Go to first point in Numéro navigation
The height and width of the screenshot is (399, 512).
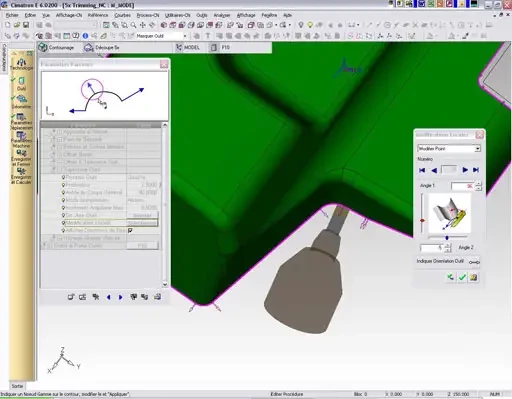pos(422,170)
